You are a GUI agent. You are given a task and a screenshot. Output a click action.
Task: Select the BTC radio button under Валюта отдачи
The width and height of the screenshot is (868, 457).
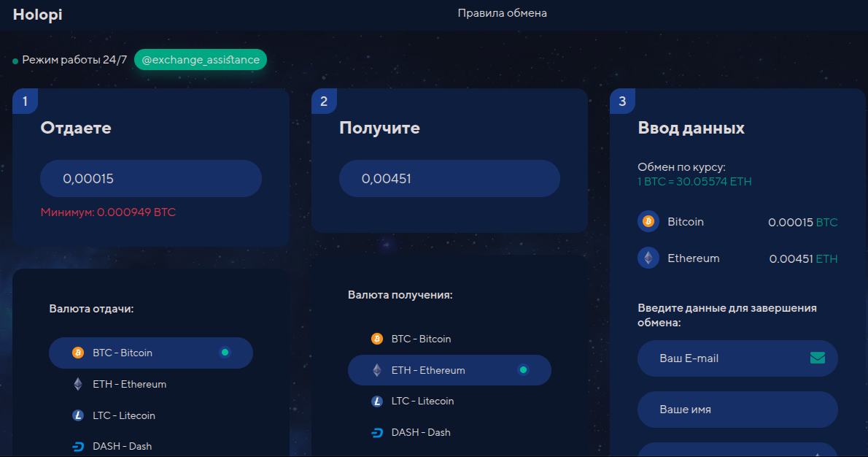click(x=225, y=353)
